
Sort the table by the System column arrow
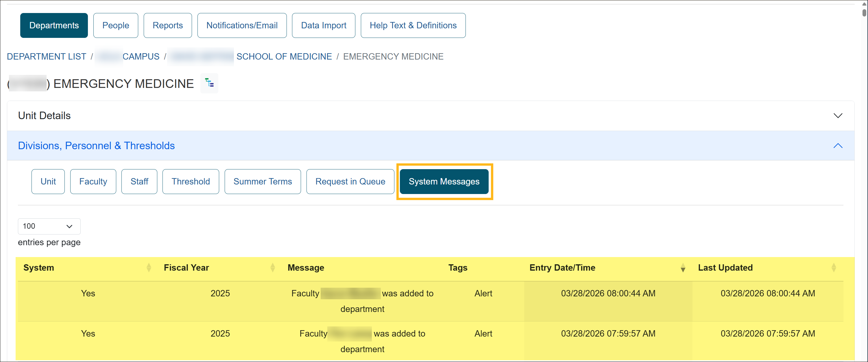(149, 267)
